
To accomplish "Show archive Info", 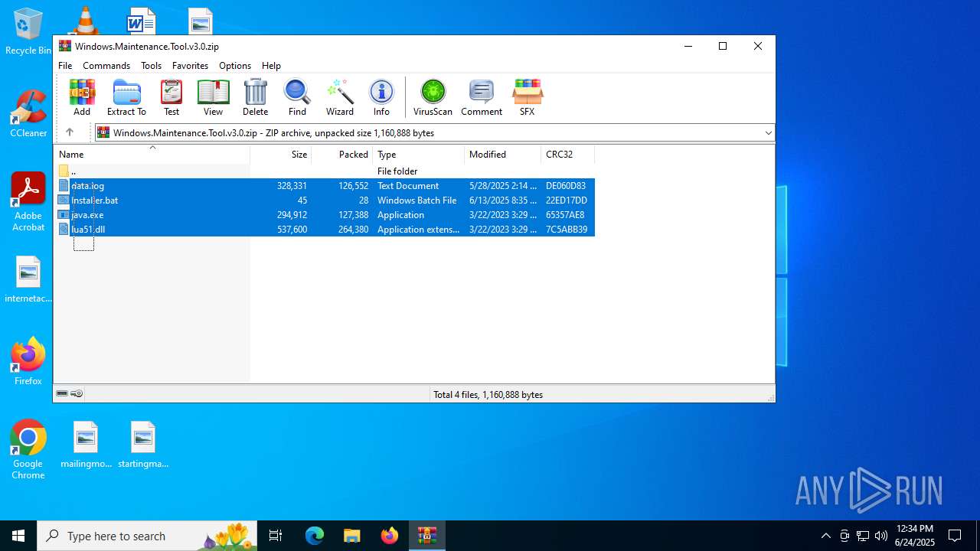I will click(x=381, y=97).
